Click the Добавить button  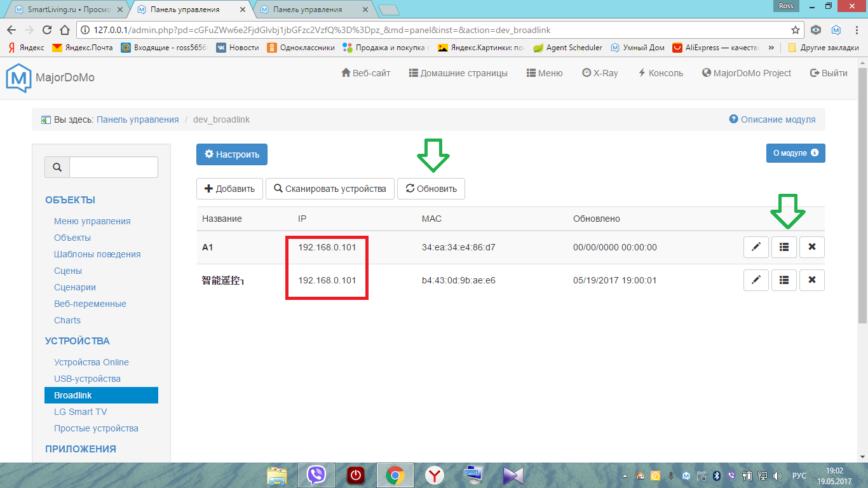(229, 189)
